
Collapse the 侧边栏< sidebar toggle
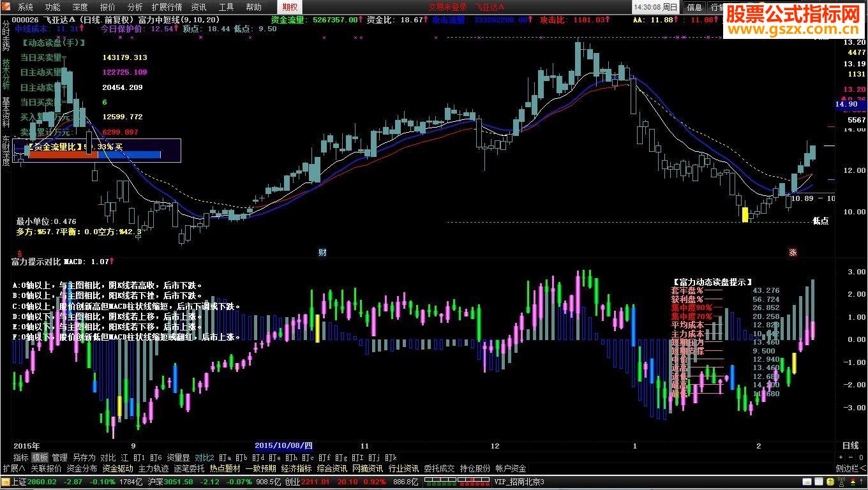tap(851, 468)
